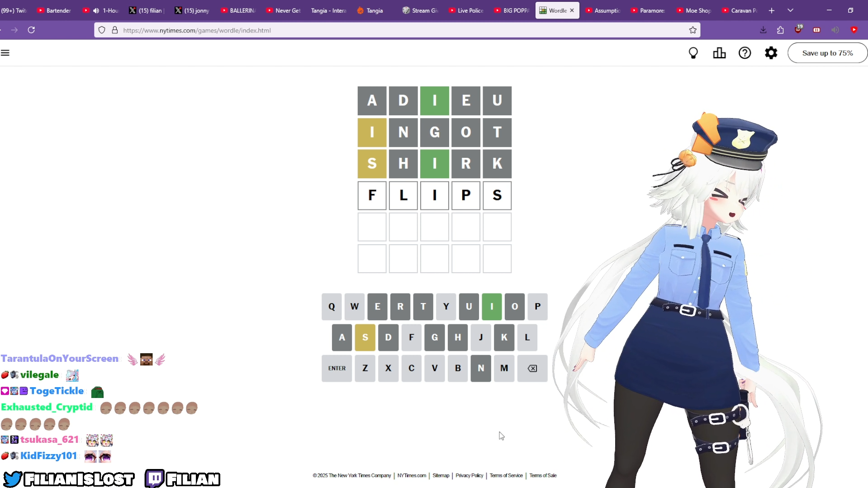Click the shield tracking protection icon
868x488 pixels.
pyautogui.click(x=102, y=30)
